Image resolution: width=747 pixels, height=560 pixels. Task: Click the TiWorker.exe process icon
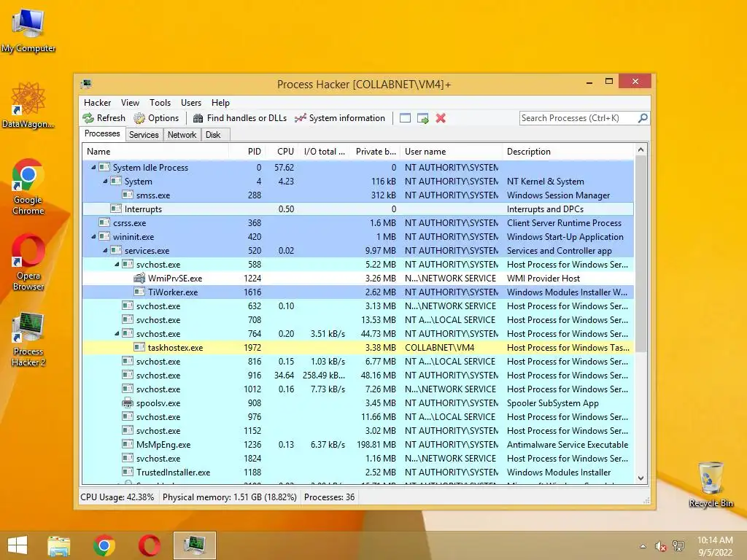[x=139, y=292]
